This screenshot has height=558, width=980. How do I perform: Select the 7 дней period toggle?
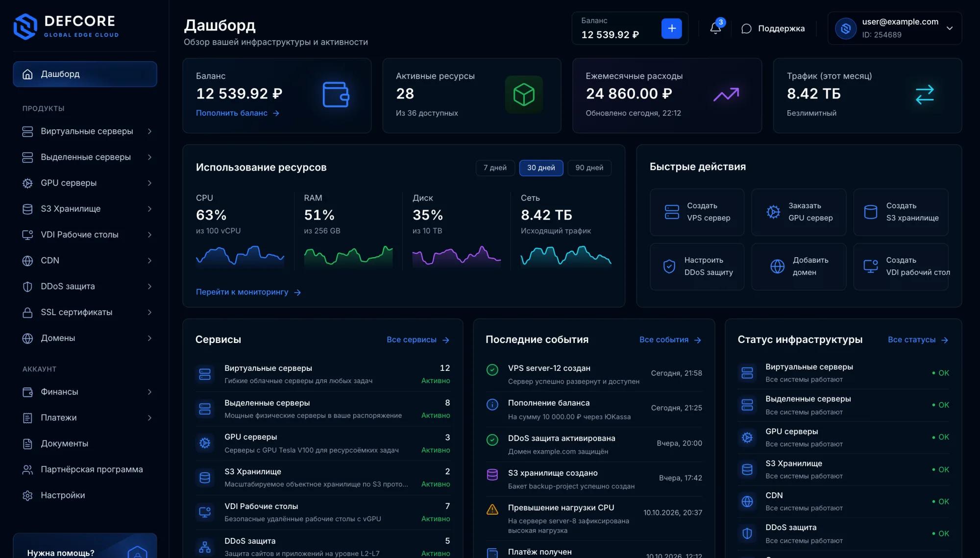[495, 168]
